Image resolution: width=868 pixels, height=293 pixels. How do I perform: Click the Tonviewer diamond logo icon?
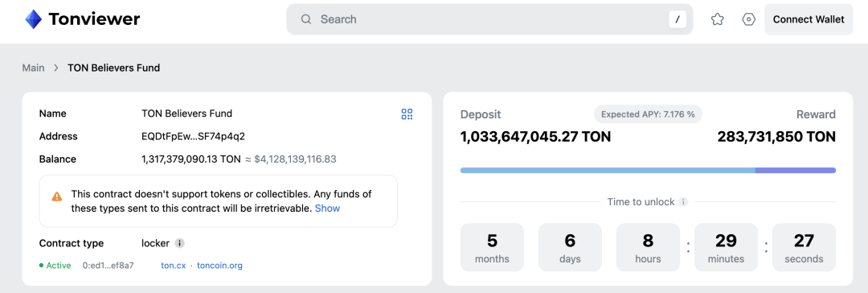click(x=33, y=19)
